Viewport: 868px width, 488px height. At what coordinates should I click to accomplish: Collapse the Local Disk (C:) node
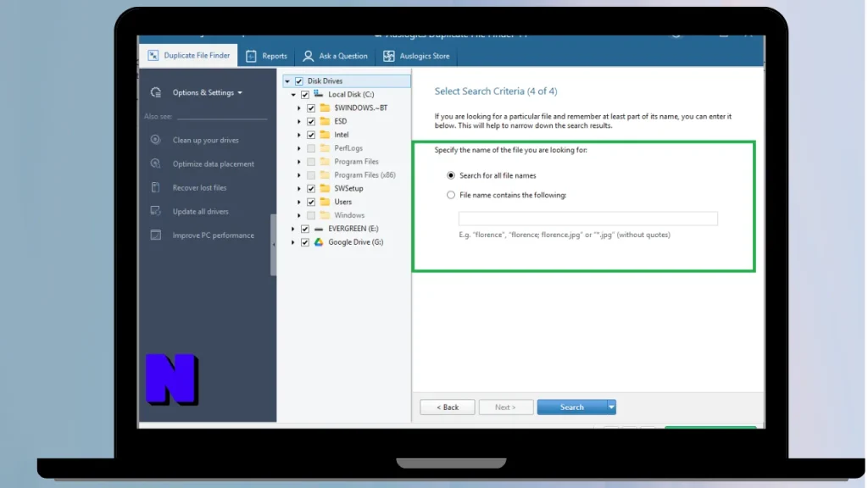293,95
